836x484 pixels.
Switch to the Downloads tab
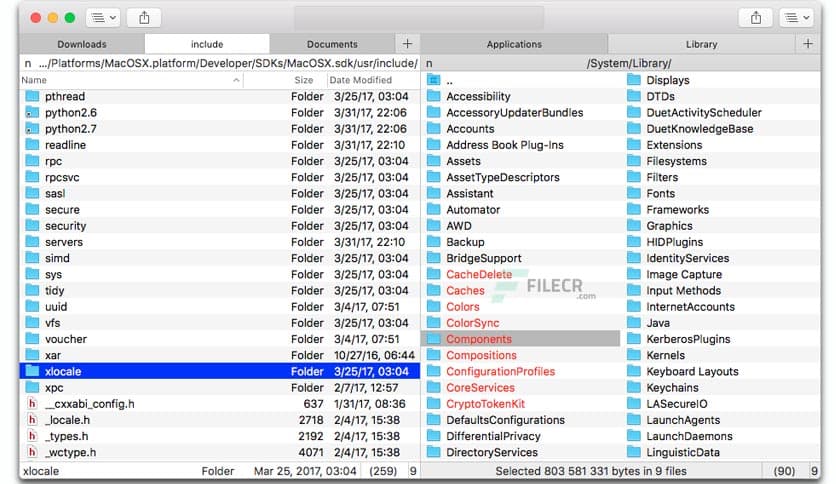(x=82, y=44)
